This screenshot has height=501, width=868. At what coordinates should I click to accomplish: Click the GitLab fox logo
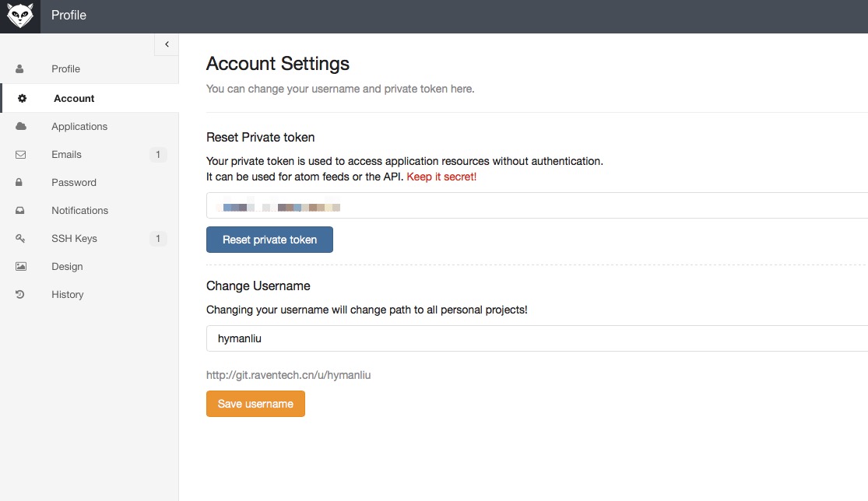click(20, 16)
